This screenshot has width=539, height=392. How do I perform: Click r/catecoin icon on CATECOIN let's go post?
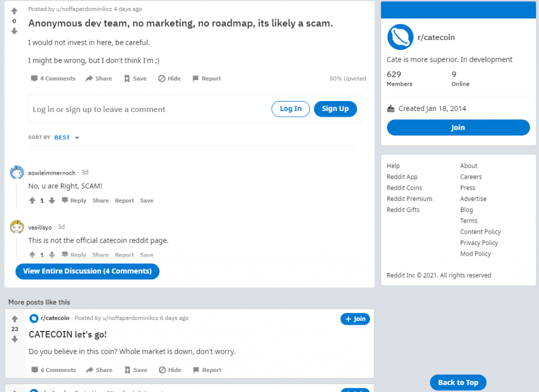(34, 318)
